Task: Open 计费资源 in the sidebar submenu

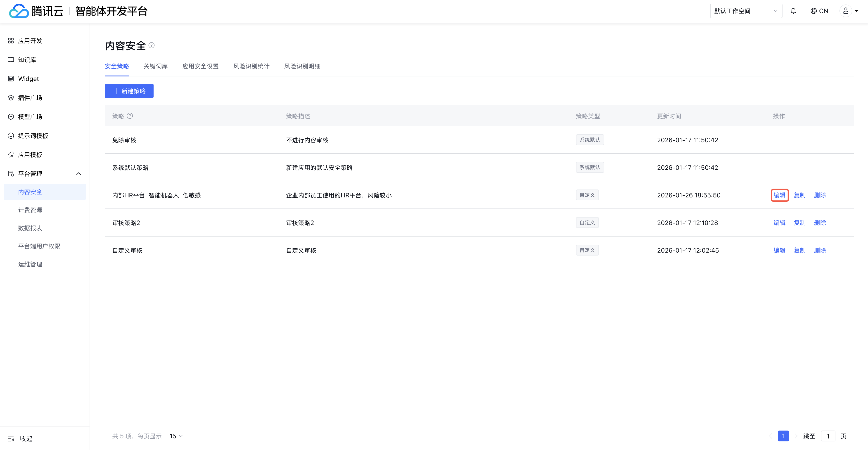Action: tap(30, 210)
